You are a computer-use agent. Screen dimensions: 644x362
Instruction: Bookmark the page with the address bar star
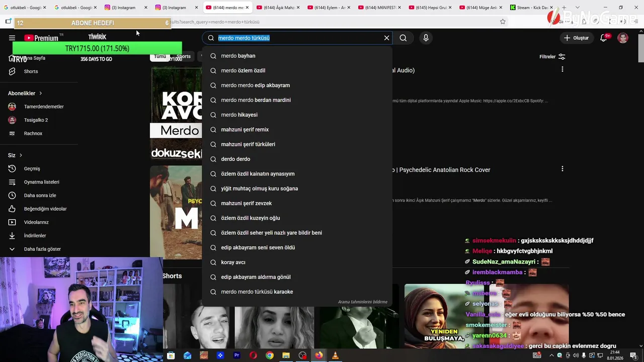click(x=503, y=22)
